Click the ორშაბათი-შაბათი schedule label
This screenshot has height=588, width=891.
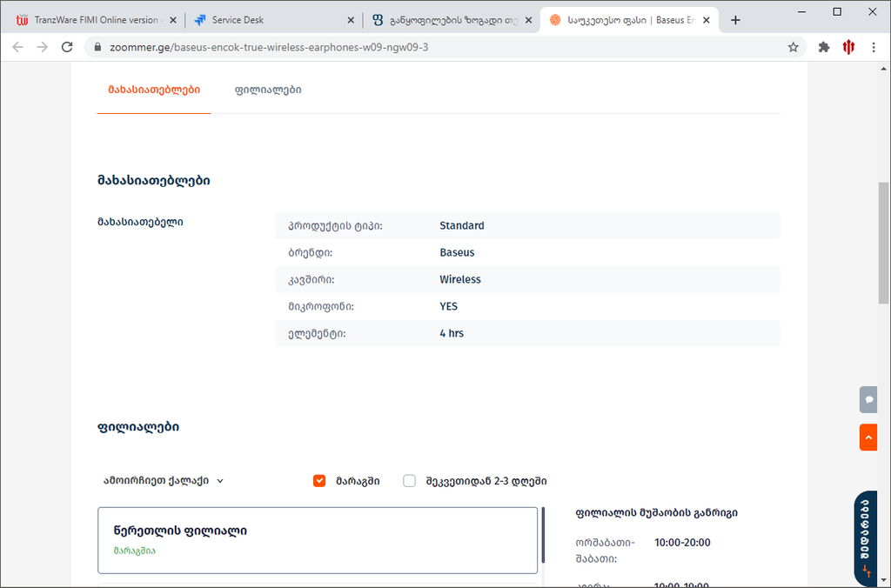click(606, 551)
